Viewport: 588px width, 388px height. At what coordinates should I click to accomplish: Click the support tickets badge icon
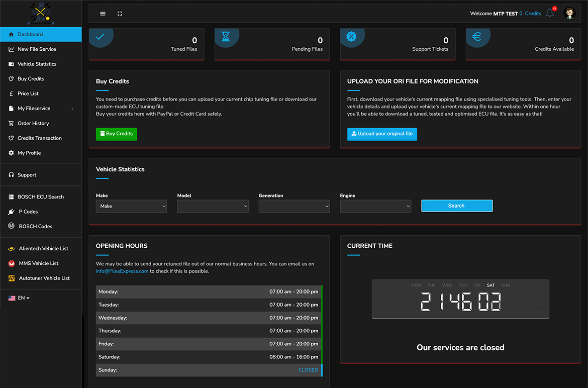click(x=351, y=37)
